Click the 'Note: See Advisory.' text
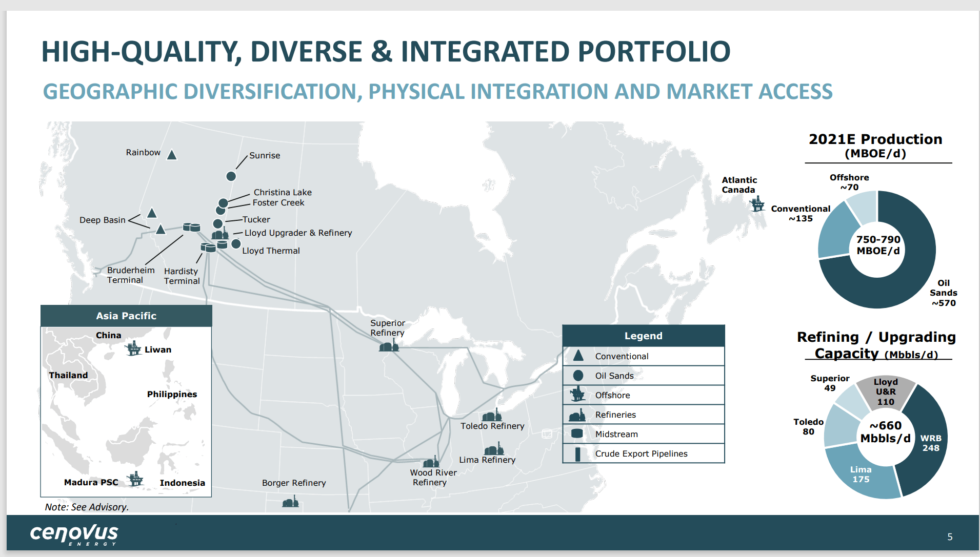This screenshot has height=557, width=980. click(x=87, y=507)
